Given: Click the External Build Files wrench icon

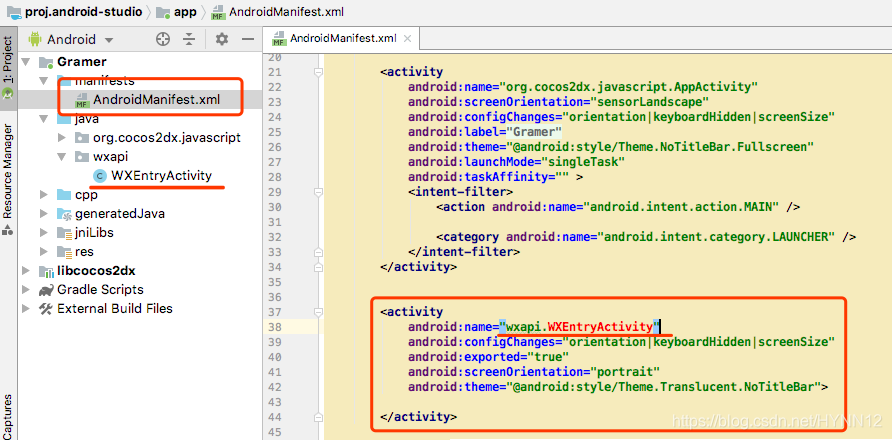Looking at the screenshot, I should [46, 309].
